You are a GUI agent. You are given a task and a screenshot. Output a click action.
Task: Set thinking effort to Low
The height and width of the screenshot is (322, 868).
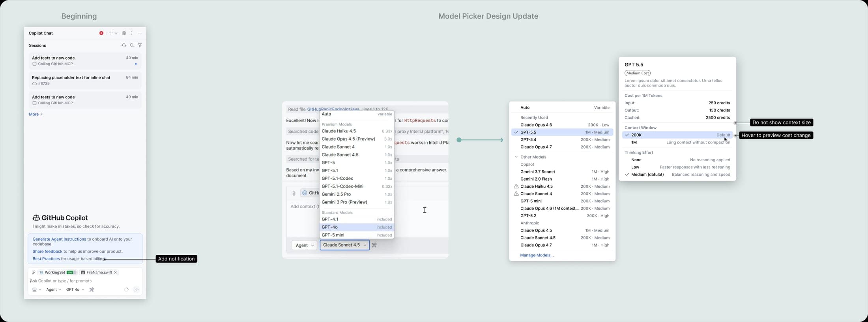point(677,167)
